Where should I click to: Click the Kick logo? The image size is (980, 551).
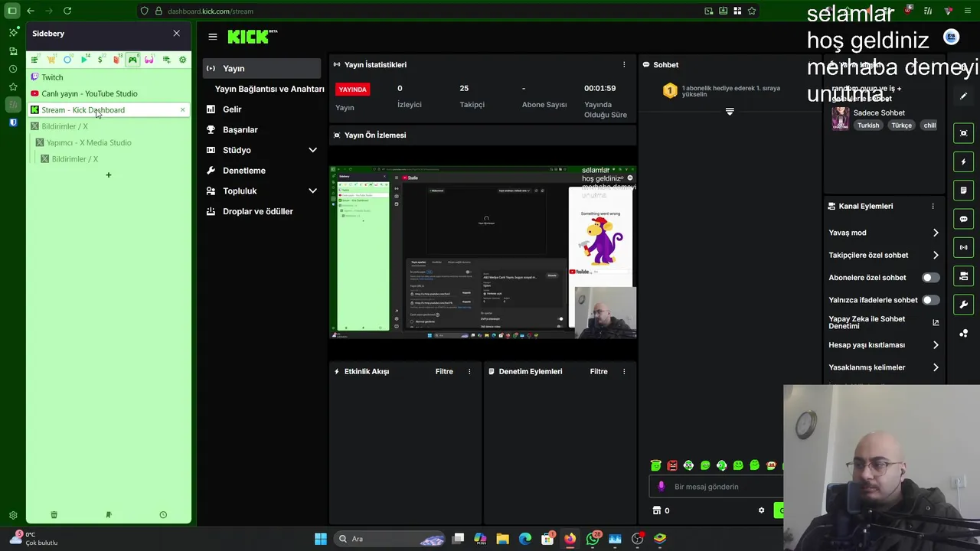coord(252,36)
